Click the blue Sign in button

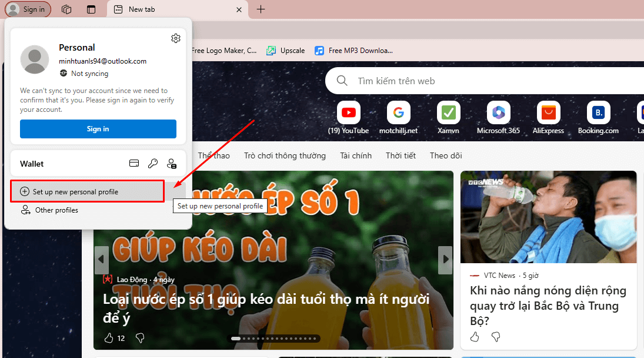click(x=98, y=129)
